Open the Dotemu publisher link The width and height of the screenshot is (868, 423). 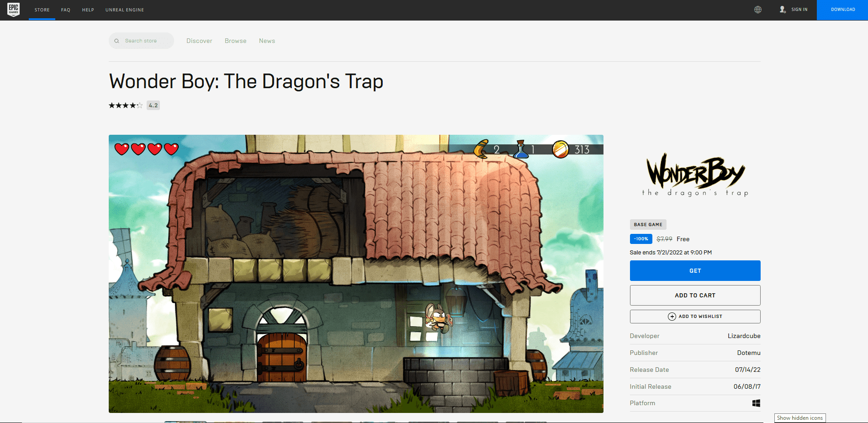(x=749, y=353)
